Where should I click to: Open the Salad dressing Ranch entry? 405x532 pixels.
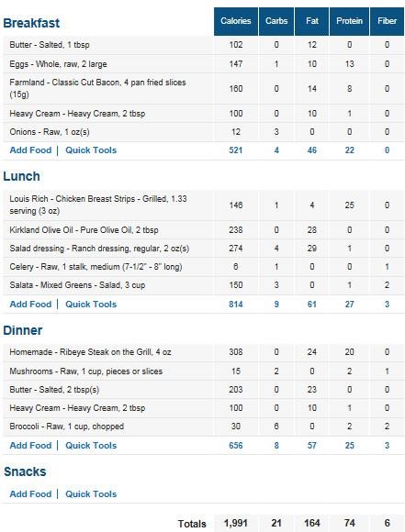[x=99, y=249]
